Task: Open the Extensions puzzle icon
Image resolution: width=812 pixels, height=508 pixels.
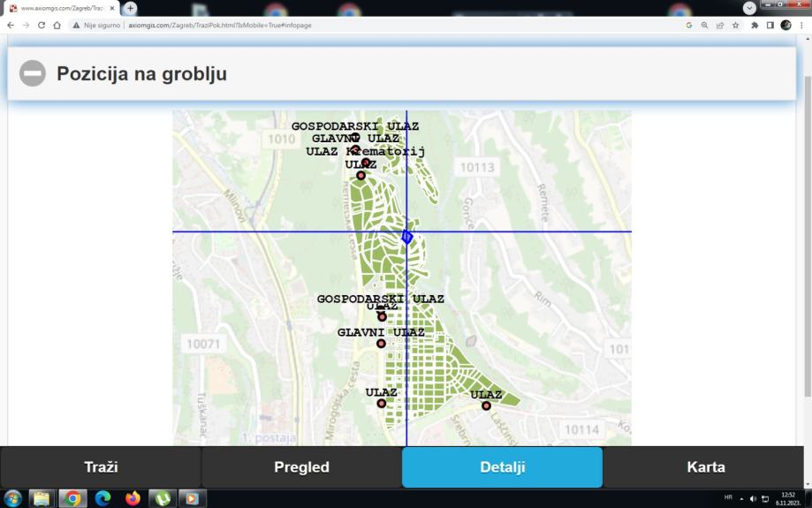Action: coord(755,25)
